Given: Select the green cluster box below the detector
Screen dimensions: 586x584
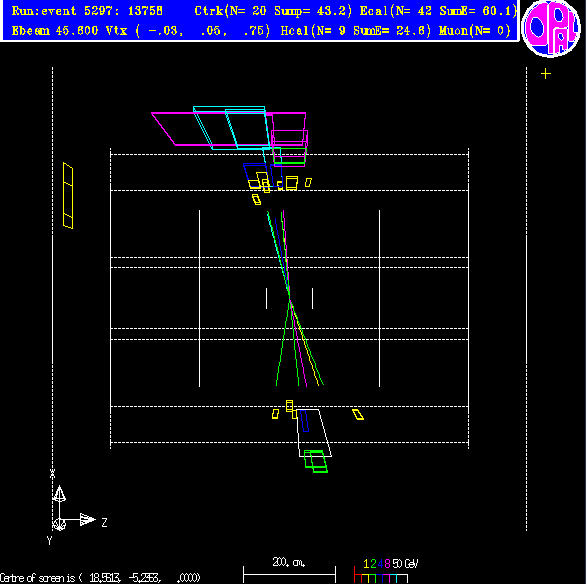Looking at the screenshot, I should (316, 461).
